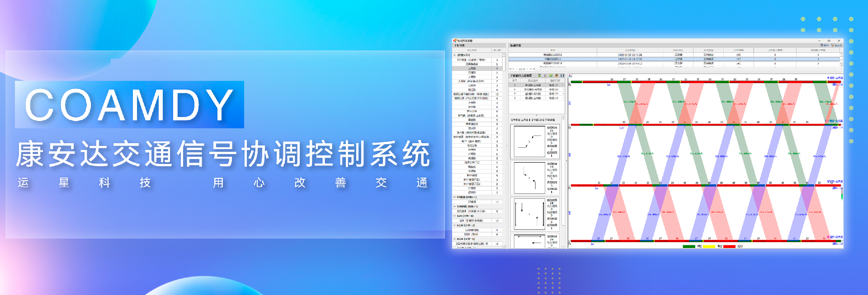Image resolution: width=868 pixels, height=295 pixels.
Task: Click the 删除 delete button at top right
Action: (x=825, y=45)
